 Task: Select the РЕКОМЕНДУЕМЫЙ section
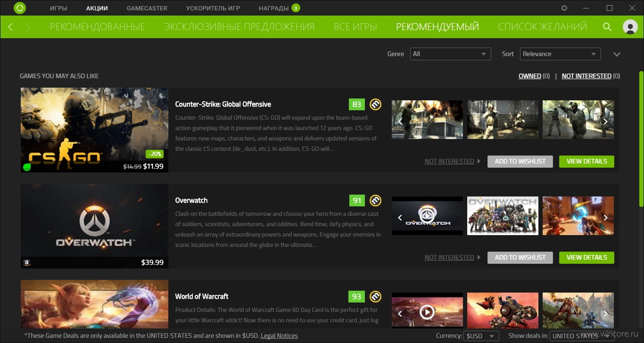[438, 27]
